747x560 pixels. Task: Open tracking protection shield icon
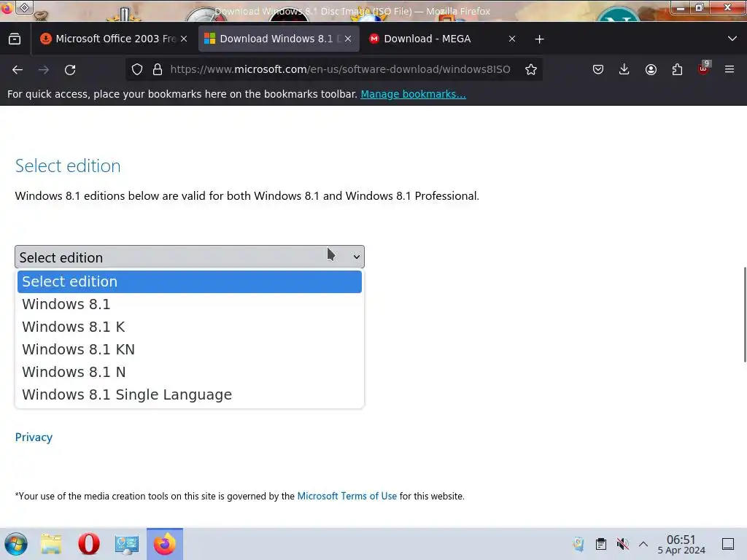[x=137, y=69]
